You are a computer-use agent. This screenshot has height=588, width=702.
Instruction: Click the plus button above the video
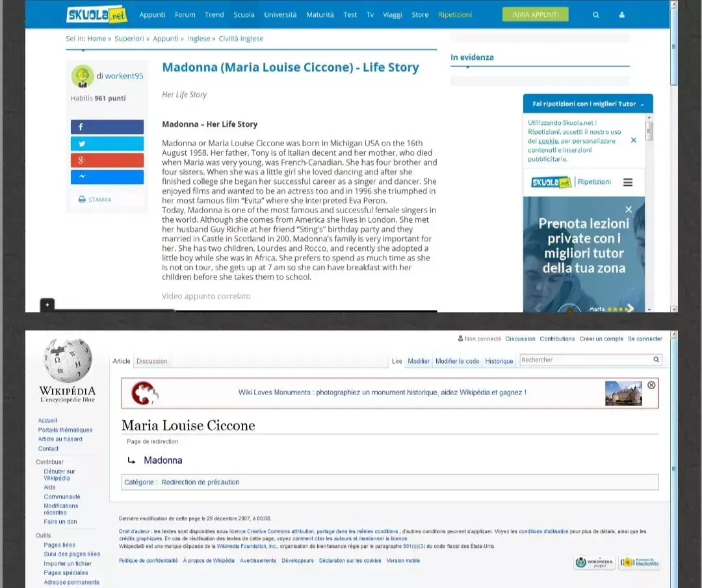pyautogui.click(x=47, y=305)
